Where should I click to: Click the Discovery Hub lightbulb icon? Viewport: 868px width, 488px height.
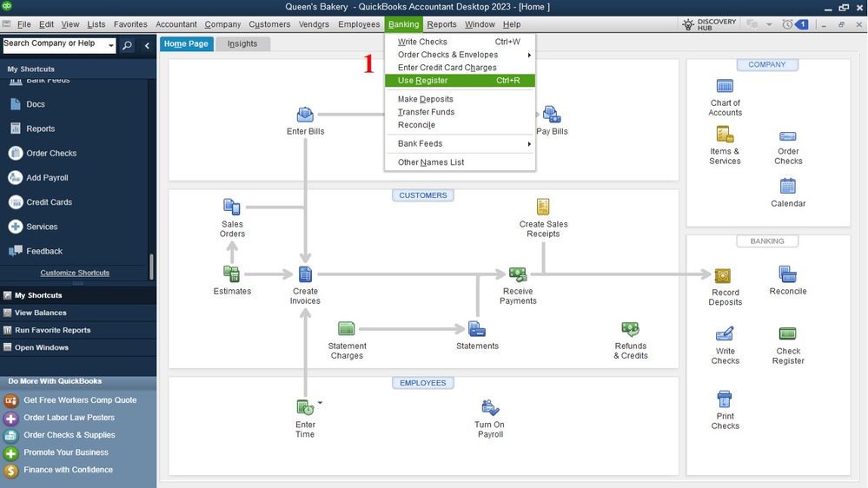(x=687, y=24)
